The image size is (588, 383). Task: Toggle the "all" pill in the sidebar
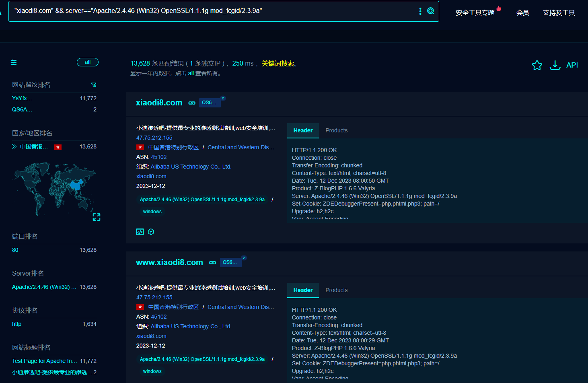tap(88, 62)
